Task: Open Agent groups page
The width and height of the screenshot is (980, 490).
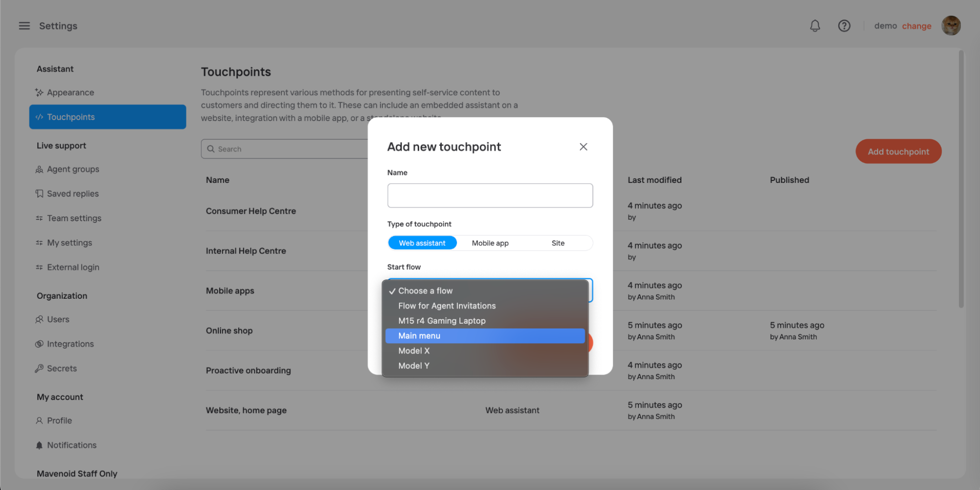Action: (x=107, y=169)
